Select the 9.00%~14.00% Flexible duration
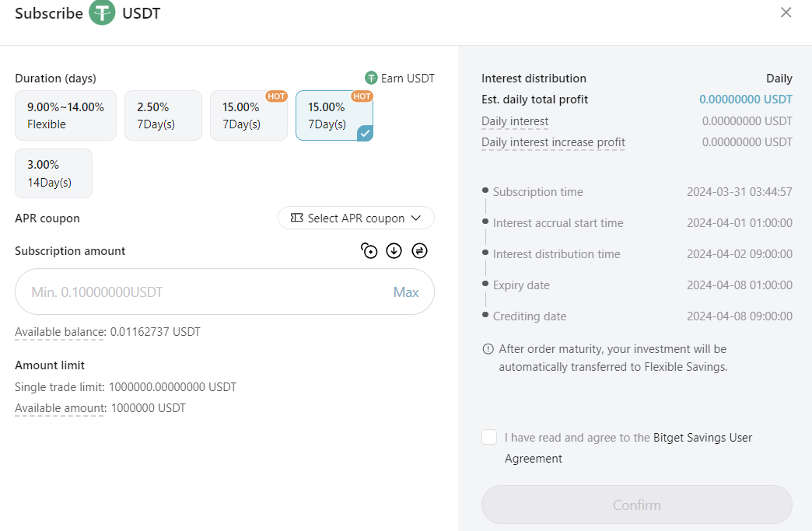This screenshot has height=531, width=812. point(66,115)
